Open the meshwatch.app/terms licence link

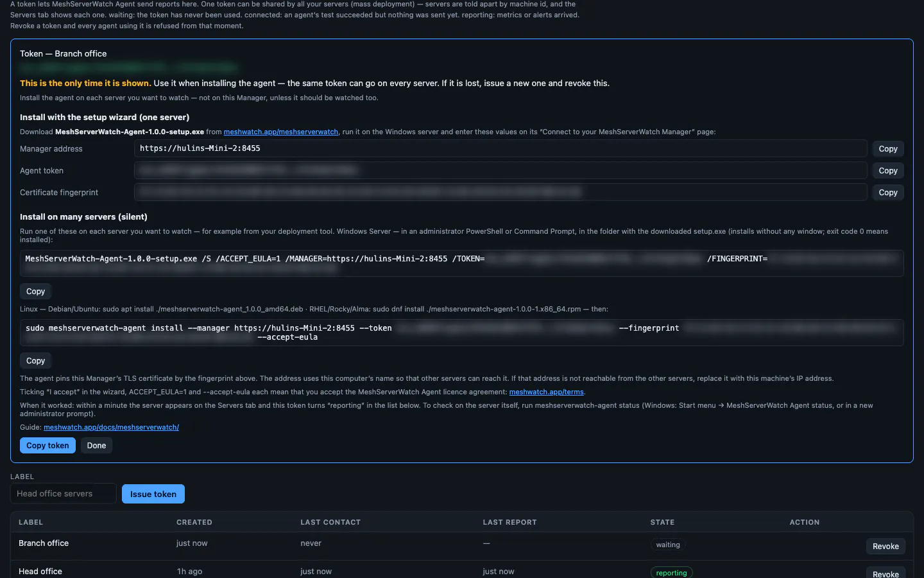(x=547, y=392)
